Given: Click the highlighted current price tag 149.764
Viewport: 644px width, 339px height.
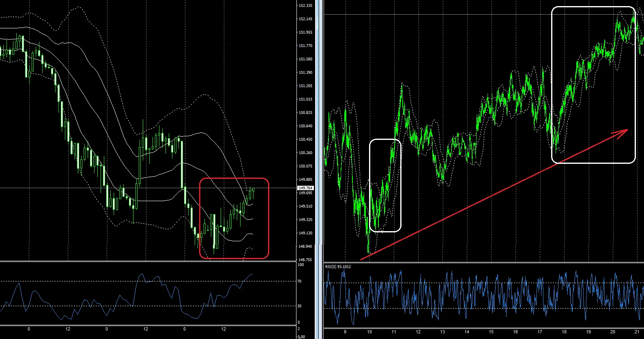Looking at the screenshot, I should (x=305, y=188).
